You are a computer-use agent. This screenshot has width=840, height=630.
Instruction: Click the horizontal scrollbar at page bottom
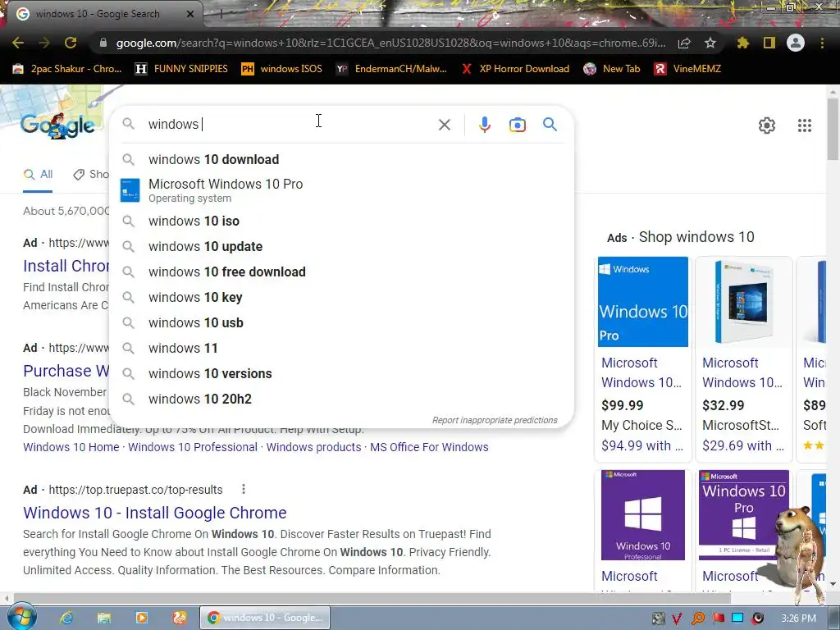pos(372,598)
